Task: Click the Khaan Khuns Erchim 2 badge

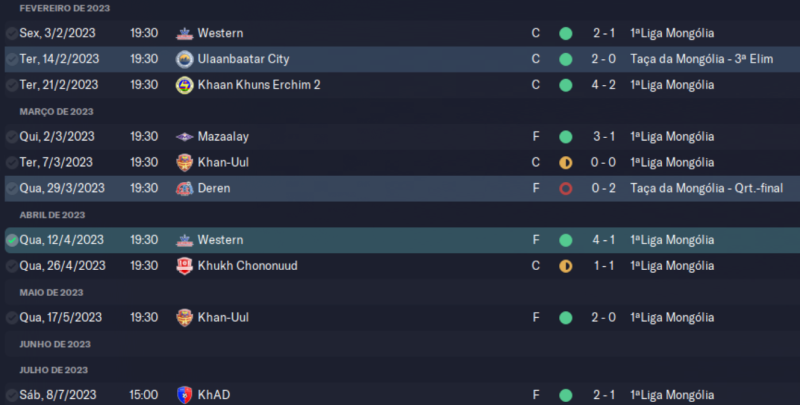Action: [184, 85]
